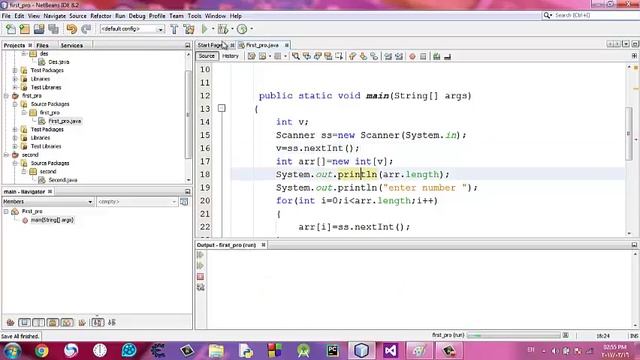Click the New Project toolbar icon
The height and width of the screenshot is (360, 640).
pyautogui.click(x=24, y=29)
